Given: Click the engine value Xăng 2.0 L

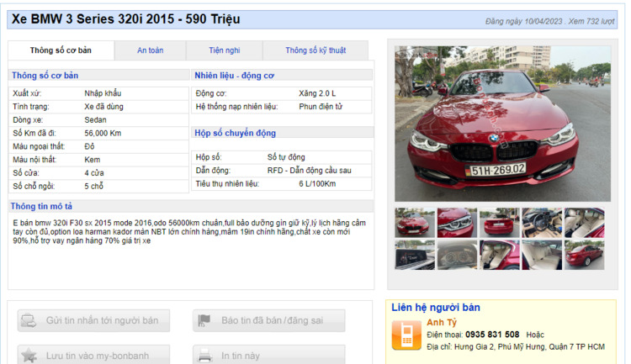Looking at the screenshot, I should click(317, 93).
